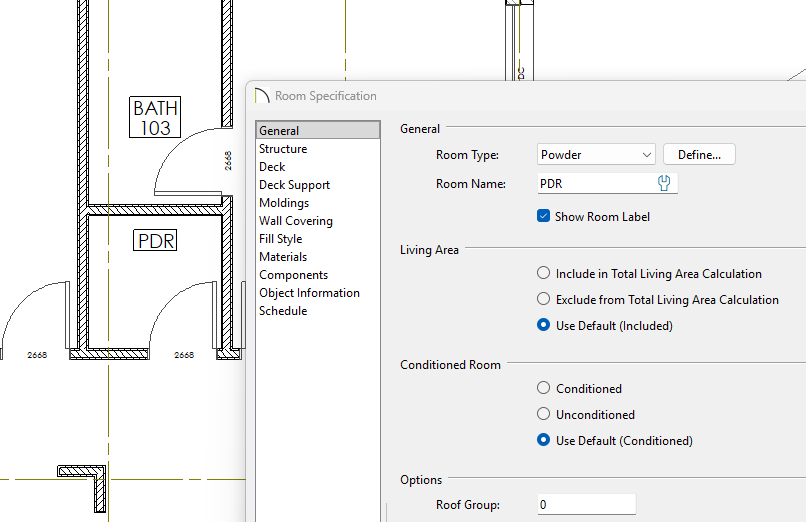The image size is (806, 522).
Task: Select Use Default (Included) option
Action: tap(544, 325)
